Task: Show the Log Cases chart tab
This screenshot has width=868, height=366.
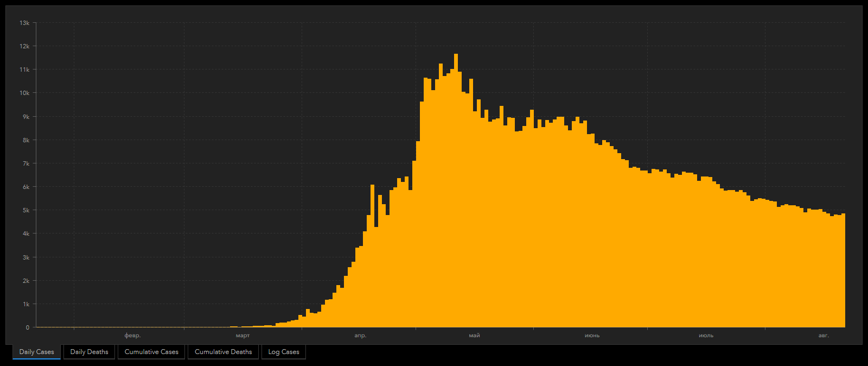Action: (284, 352)
